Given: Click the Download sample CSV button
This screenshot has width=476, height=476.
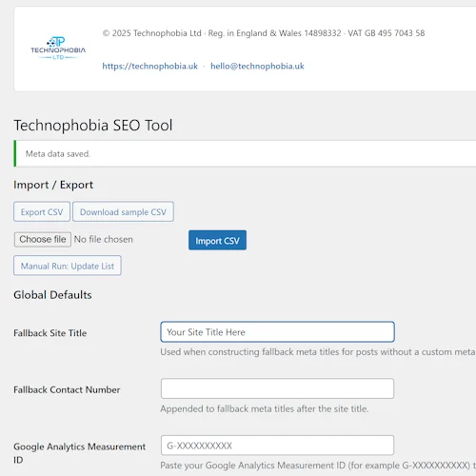Looking at the screenshot, I should (x=123, y=211).
